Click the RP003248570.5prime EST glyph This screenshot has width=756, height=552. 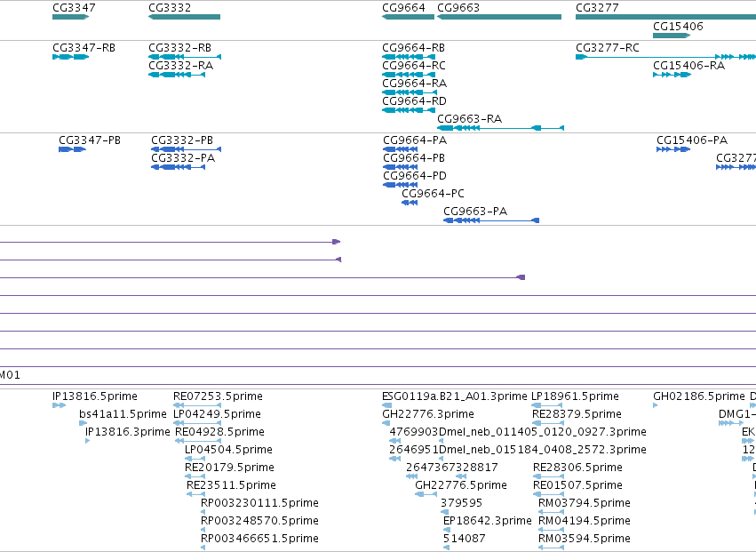click(203, 530)
